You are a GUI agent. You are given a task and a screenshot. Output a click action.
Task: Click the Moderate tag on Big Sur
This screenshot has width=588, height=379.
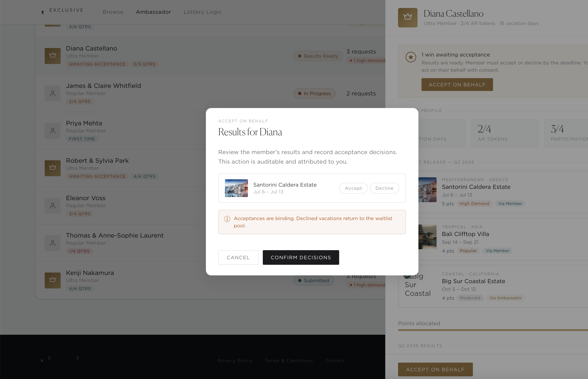pos(470,298)
